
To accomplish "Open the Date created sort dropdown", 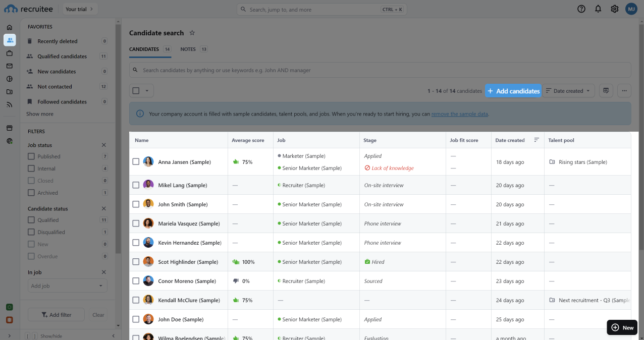I will click(x=569, y=91).
